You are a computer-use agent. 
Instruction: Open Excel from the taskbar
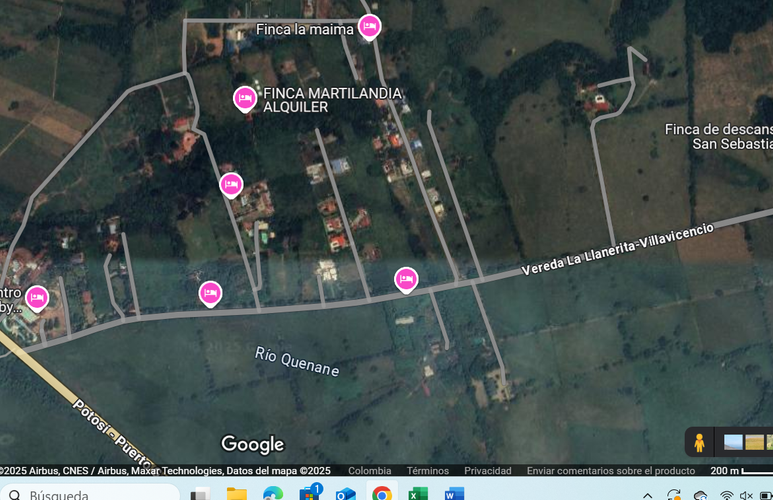418,494
